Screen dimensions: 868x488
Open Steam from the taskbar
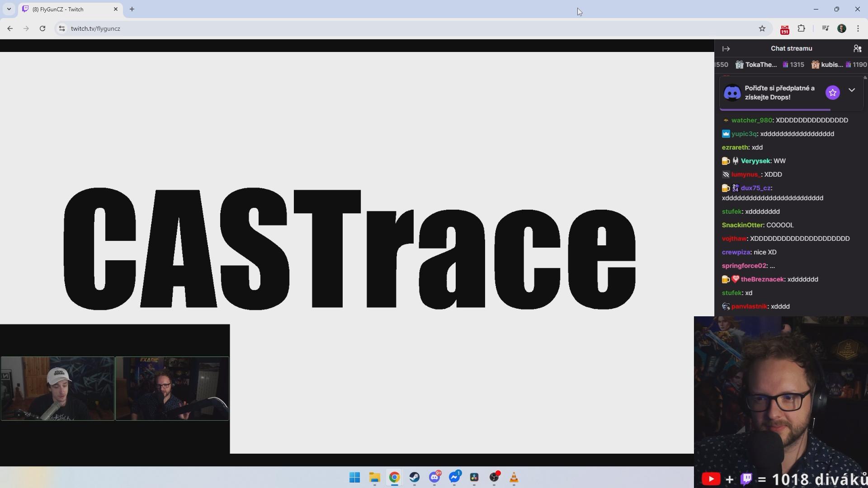414,478
